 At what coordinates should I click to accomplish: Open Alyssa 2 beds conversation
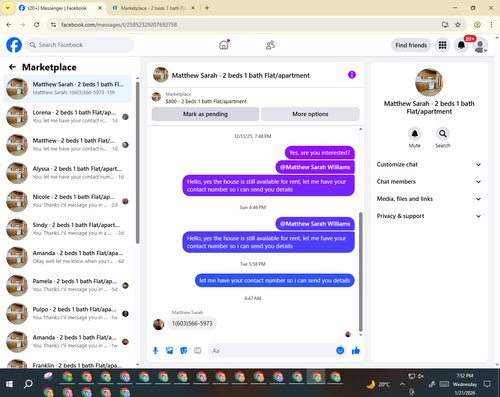tap(67, 173)
